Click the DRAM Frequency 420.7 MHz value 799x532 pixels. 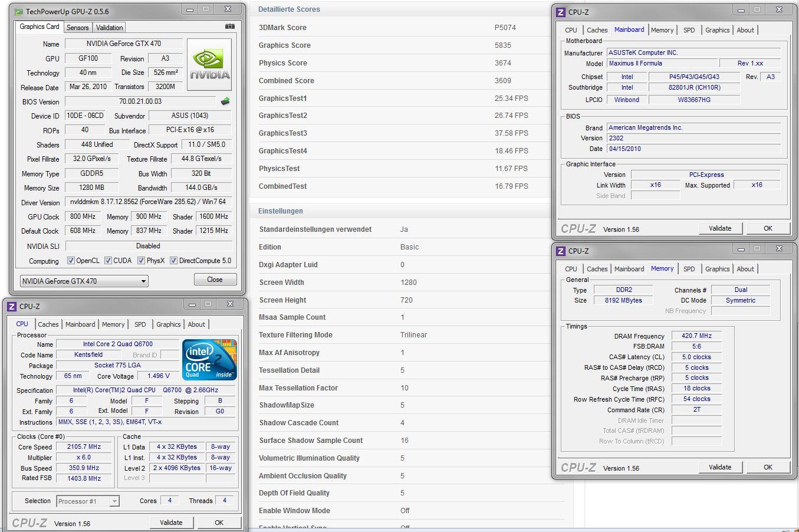tap(696, 336)
